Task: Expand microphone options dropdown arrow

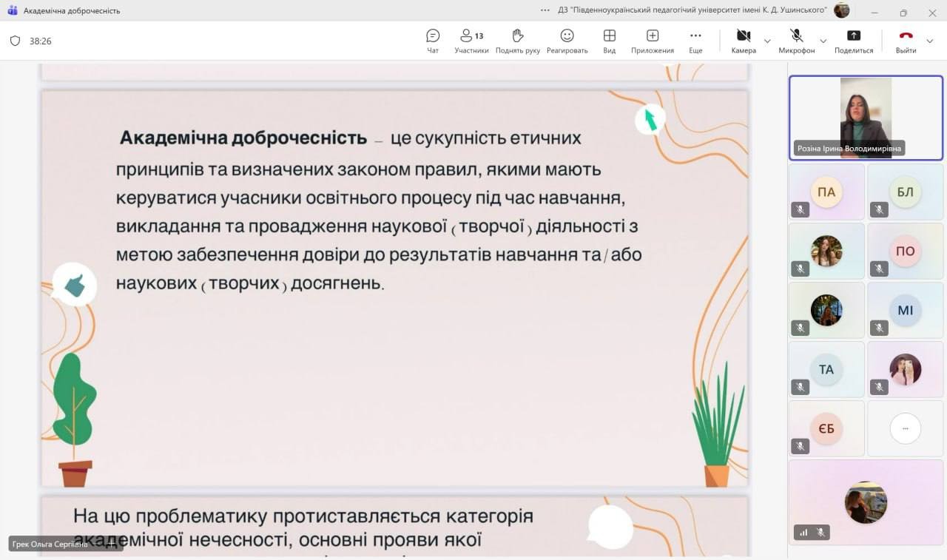Action: coord(823,41)
